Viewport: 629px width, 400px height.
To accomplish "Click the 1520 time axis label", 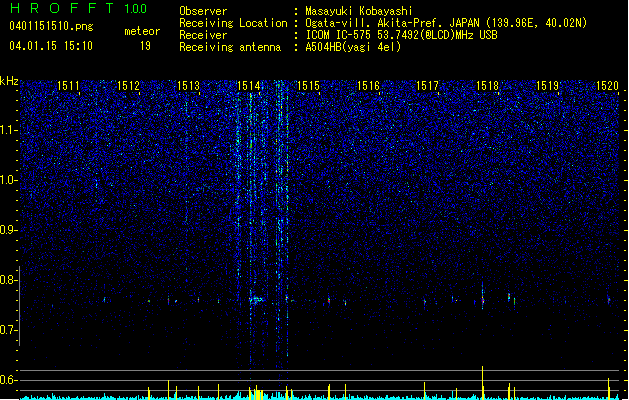I will tap(607, 86).
